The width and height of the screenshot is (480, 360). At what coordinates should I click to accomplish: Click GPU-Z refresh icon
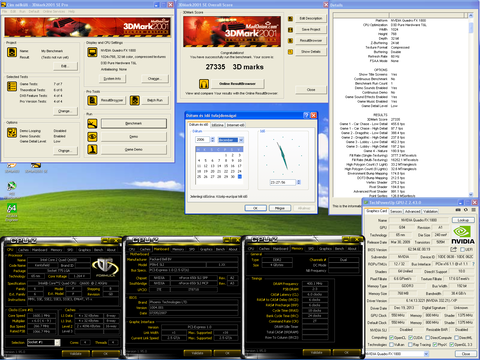pyautogui.click(x=466, y=210)
